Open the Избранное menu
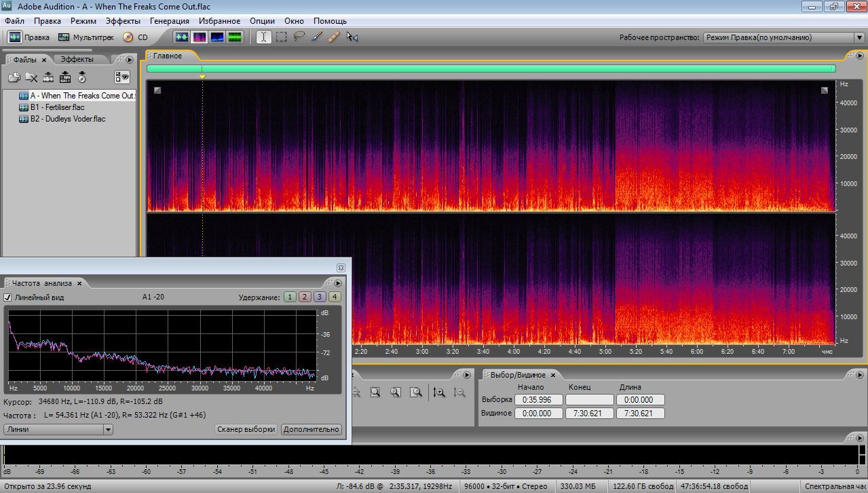Screen dimensions: 868x493 coord(219,21)
